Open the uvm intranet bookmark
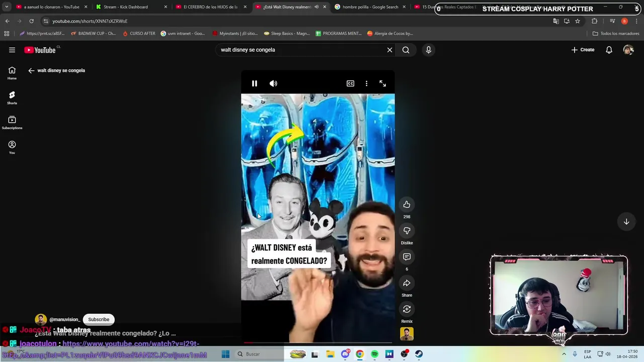 pyautogui.click(x=183, y=34)
